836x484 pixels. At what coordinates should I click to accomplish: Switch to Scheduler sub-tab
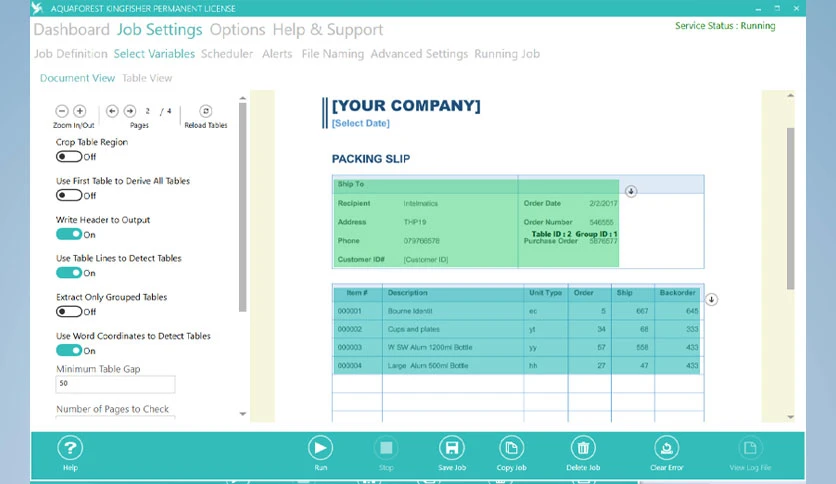pyautogui.click(x=227, y=54)
